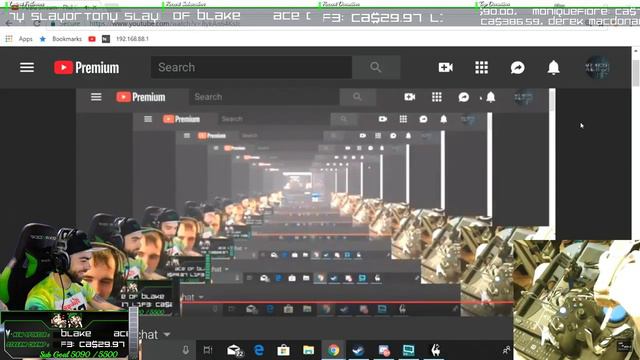Viewport: 640px width, 360px height.
Task: Open File Explorer from the taskbar
Action: point(309,350)
